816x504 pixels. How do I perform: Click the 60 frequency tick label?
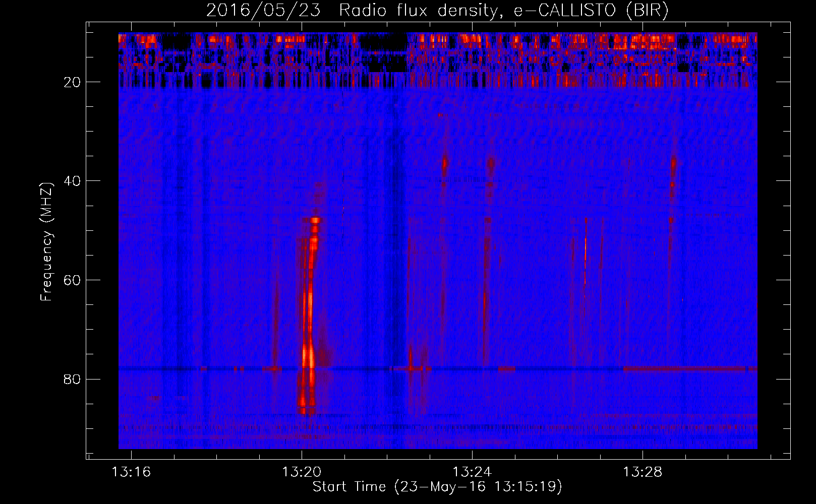(x=73, y=280)
